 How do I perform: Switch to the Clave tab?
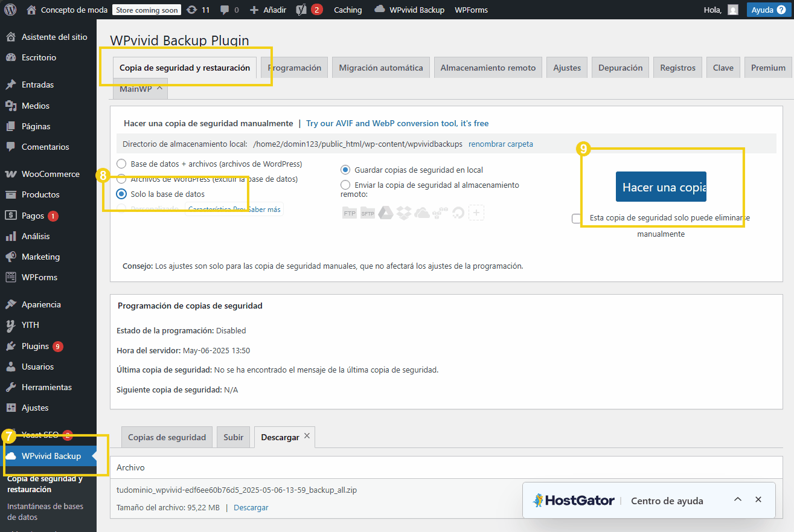(723, 68)
